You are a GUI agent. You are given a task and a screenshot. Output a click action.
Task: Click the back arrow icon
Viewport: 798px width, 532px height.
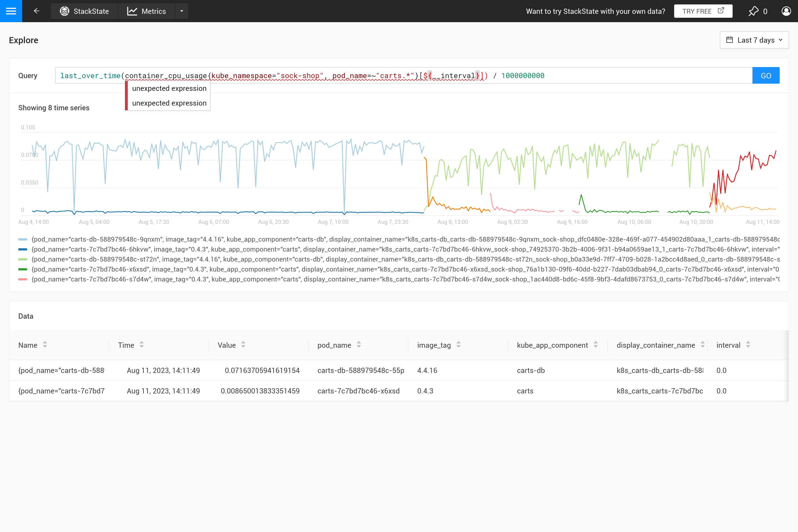click(37, 11)
